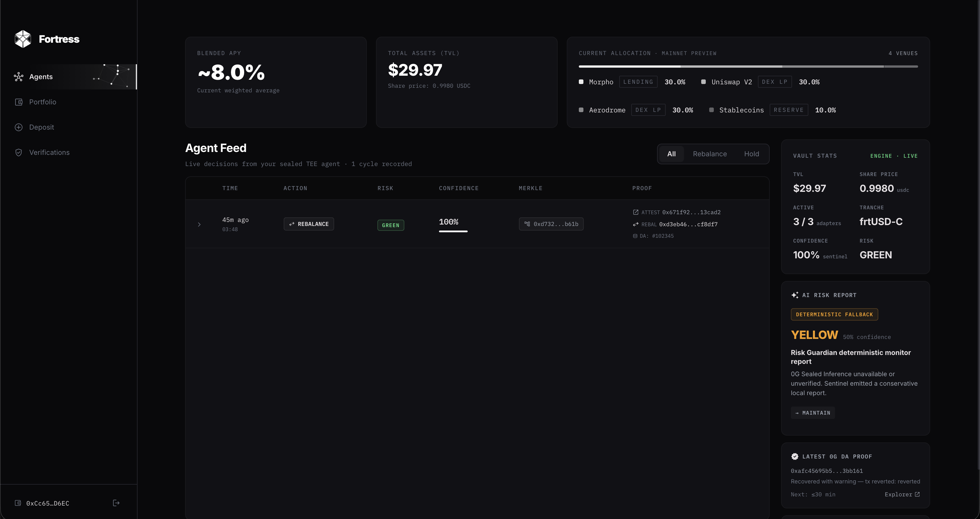
Task: Click the DA: #102345 entry
Action: click(653, 236)
